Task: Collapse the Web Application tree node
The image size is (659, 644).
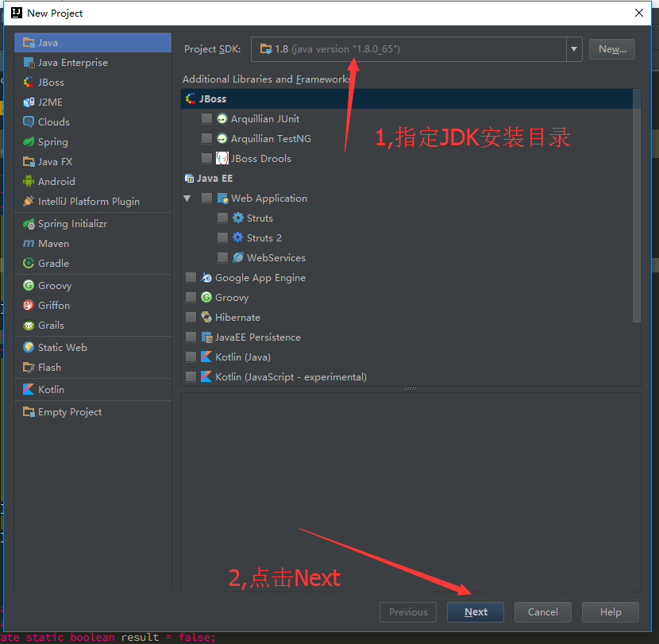Action: pyautogui.click(x=188, y=198)
